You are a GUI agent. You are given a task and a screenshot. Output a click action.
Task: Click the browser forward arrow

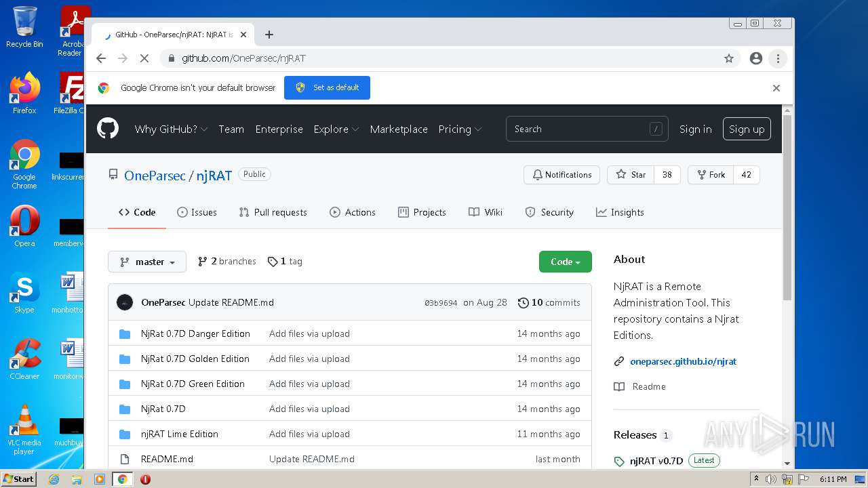point(123,58)
